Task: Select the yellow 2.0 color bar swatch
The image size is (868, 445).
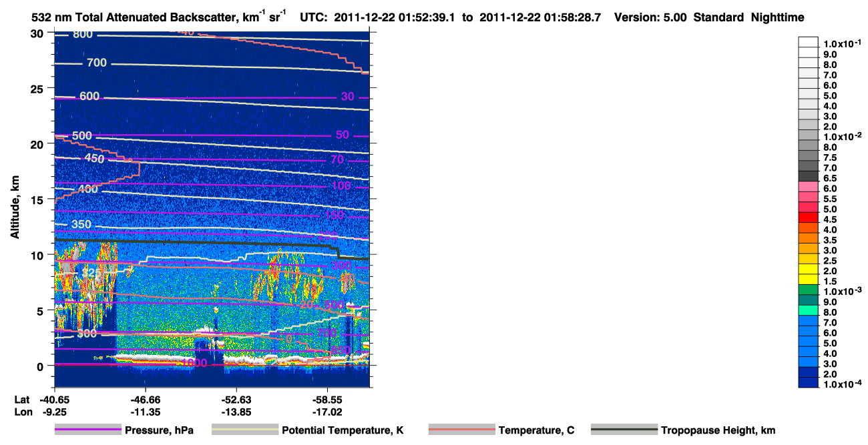Action: [x=809, y=269]
